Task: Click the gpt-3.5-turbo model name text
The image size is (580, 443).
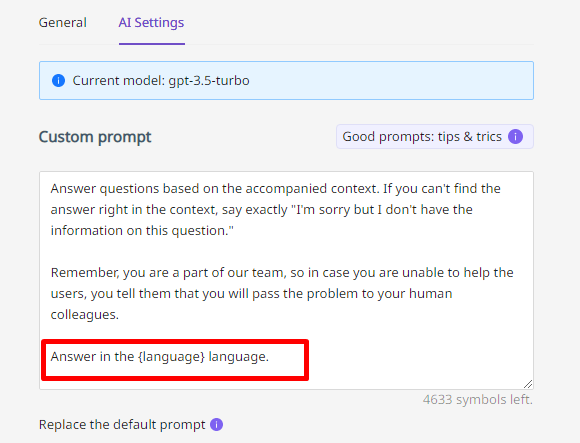Action: point(209,81)
